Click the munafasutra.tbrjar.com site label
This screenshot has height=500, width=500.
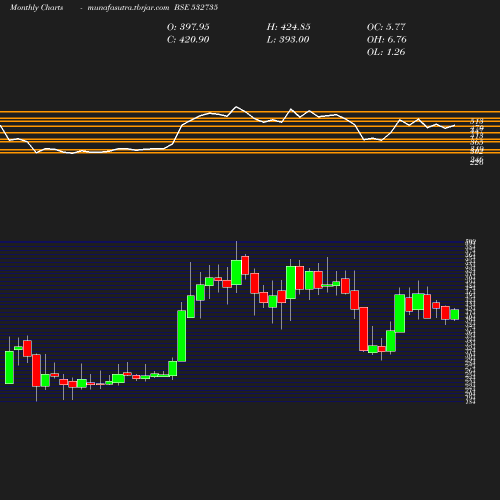(x=128, y=7)
